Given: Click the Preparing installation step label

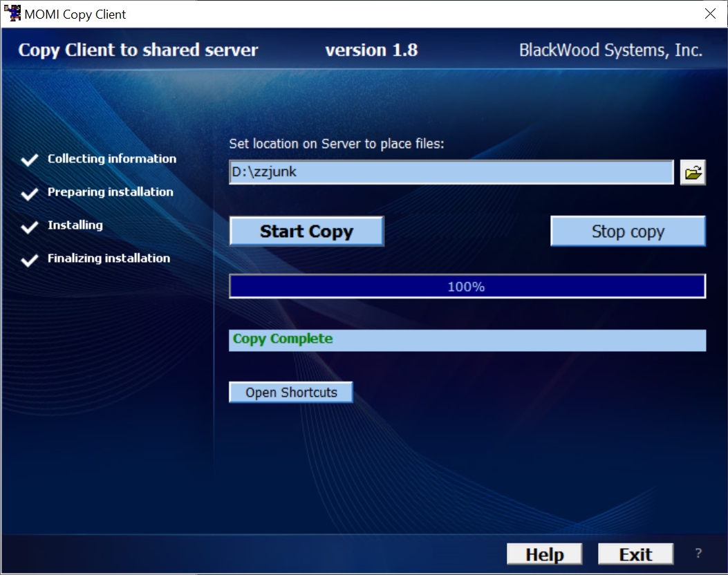Looking at the screenshot, I should [111, 192].
